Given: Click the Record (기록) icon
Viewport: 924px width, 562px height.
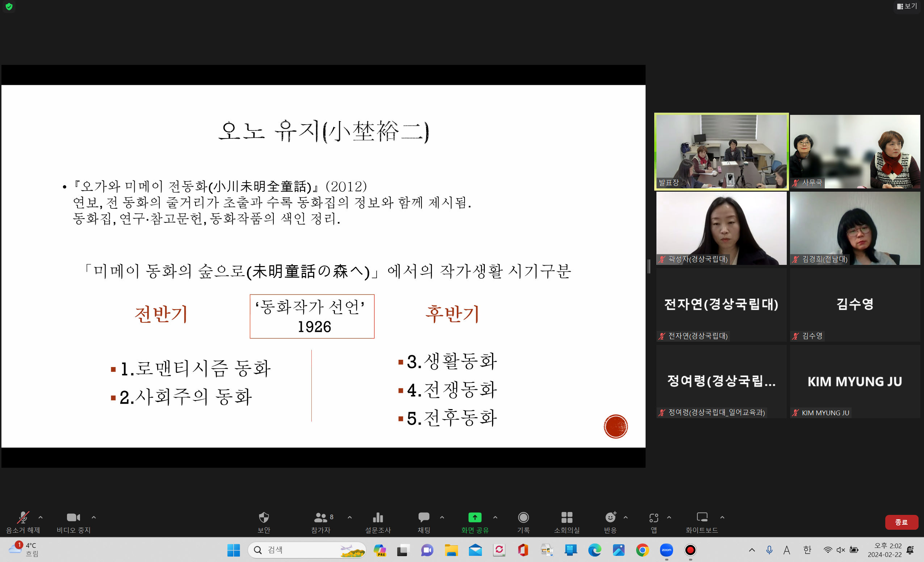Looking at the screenshot, I should [523, 519].
